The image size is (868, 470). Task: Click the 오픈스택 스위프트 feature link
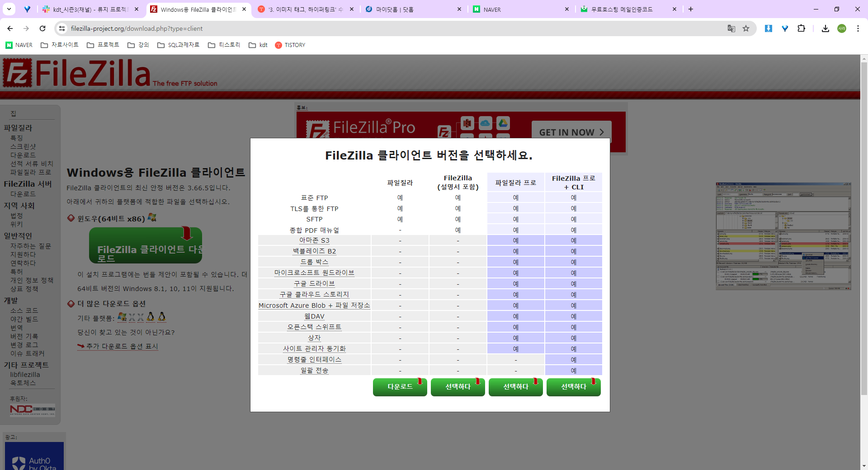click(x=314, y=327)
